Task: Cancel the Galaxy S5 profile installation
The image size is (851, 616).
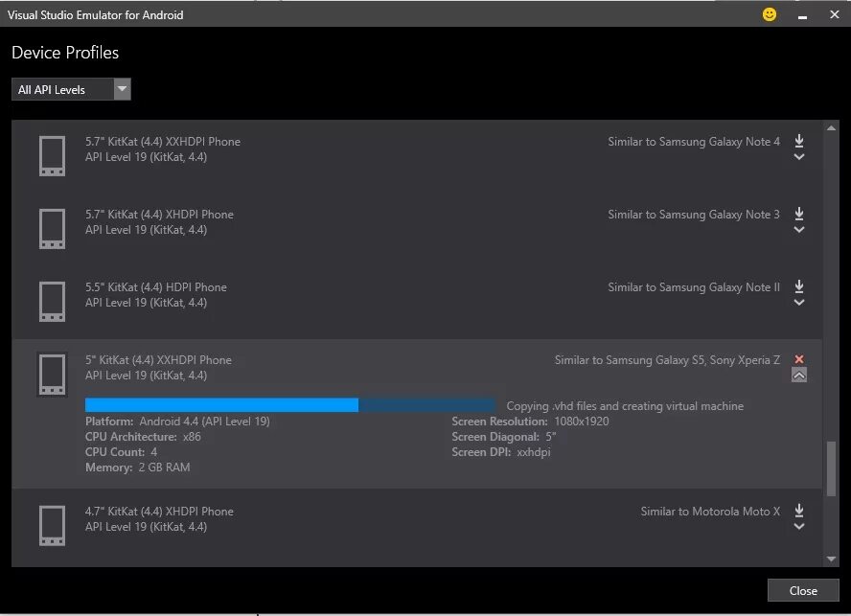Action: coord(799,358)
